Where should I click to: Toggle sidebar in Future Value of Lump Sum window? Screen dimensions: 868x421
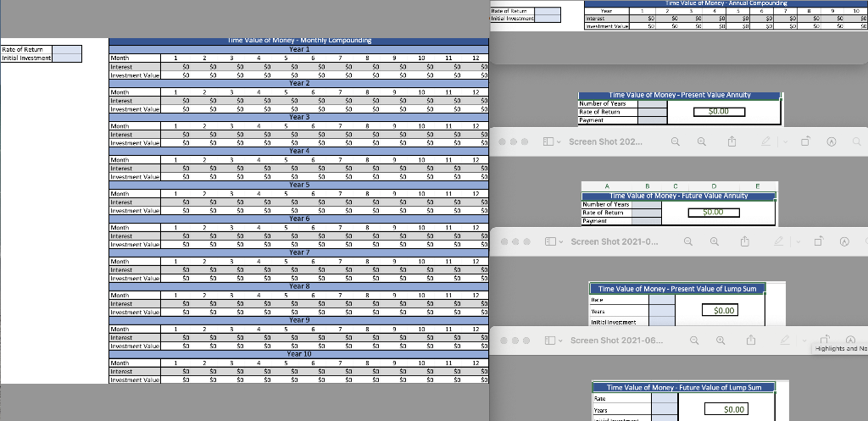click(549, 341)
